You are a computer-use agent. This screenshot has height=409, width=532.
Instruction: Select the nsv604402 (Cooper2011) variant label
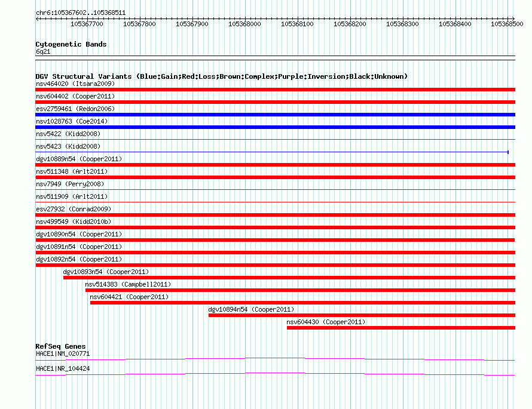[x=75, y=96]
